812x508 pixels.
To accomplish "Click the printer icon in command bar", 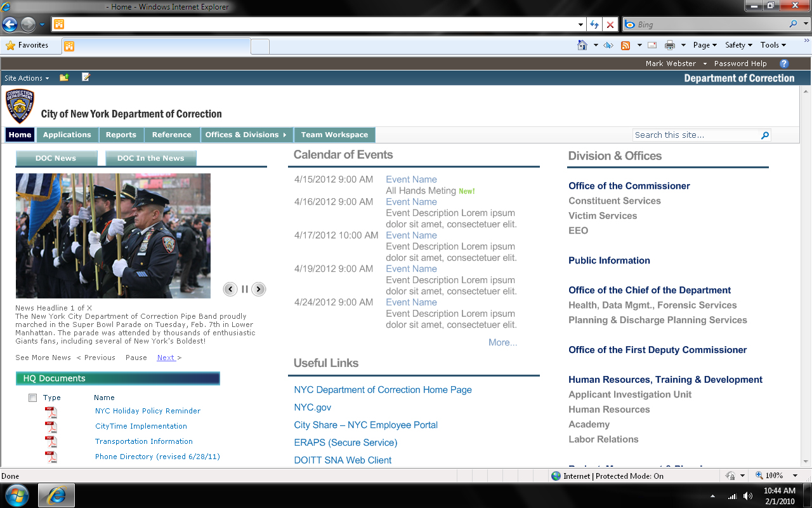I will pos(670,45).
